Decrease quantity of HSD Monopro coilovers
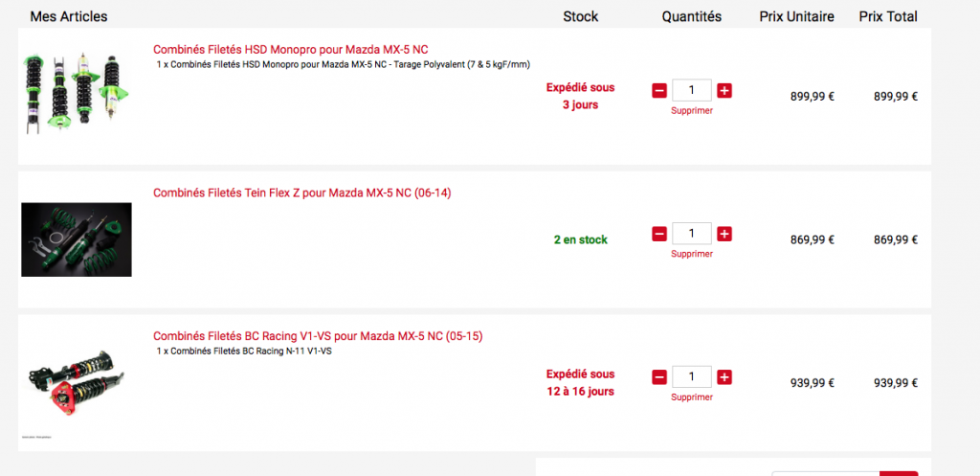 tap(659, 91)
